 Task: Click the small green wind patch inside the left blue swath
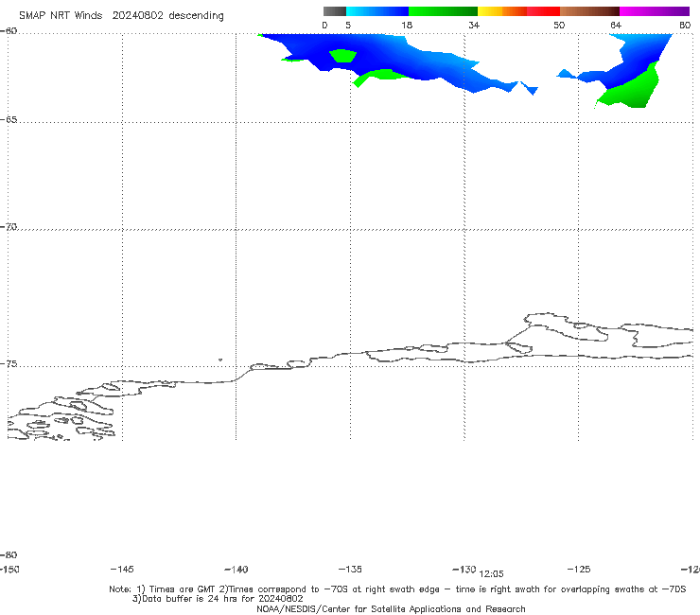point(342,56)
